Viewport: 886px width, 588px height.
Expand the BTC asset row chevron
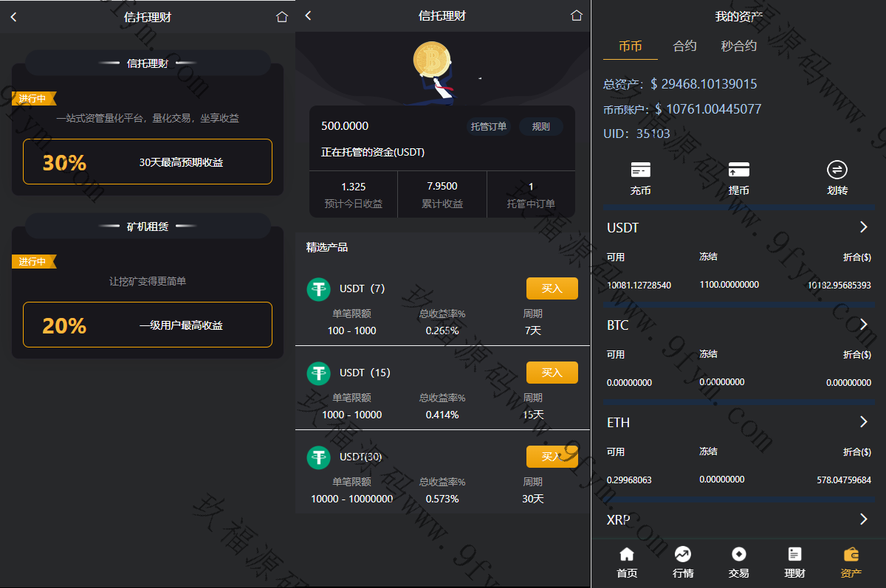(x=863, y=325)
